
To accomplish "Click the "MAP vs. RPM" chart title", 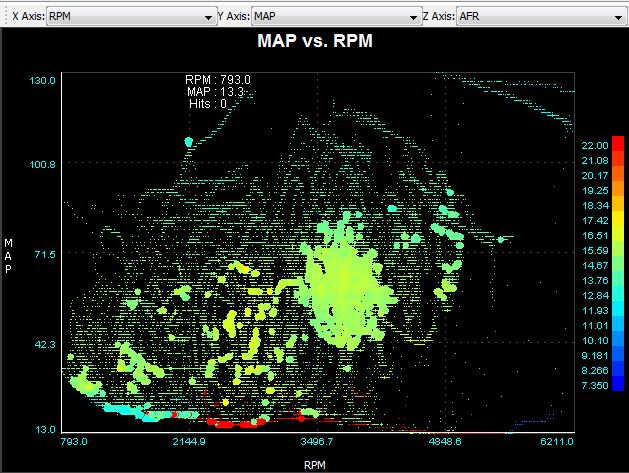I will pyautogui.click(x=316, y=44).
